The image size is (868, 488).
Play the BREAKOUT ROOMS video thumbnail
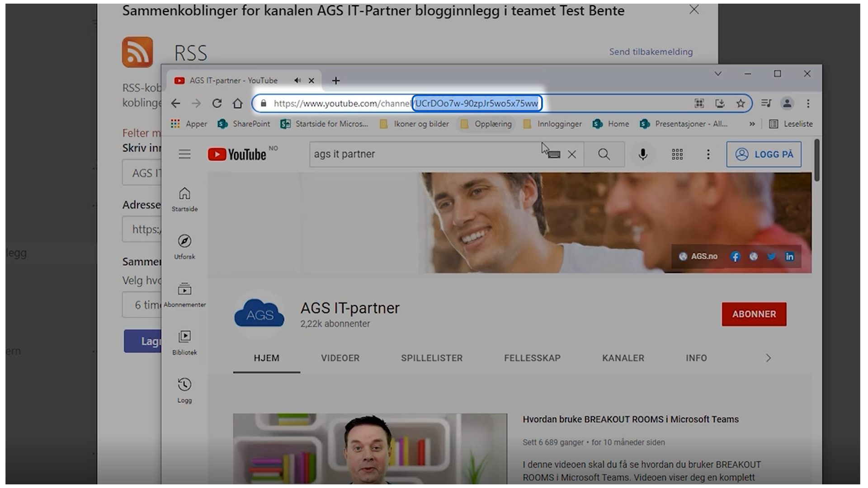pos(370,449)
